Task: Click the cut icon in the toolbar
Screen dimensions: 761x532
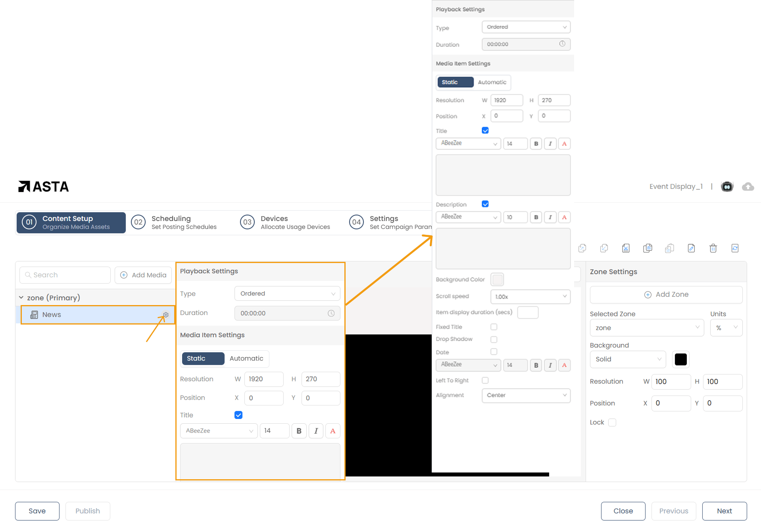Action: [626, 248]
